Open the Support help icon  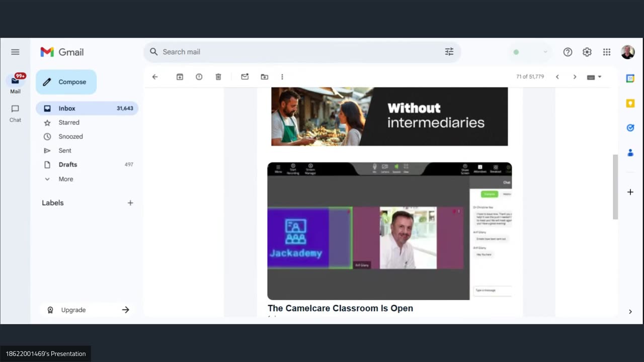(x=568, y=52)
